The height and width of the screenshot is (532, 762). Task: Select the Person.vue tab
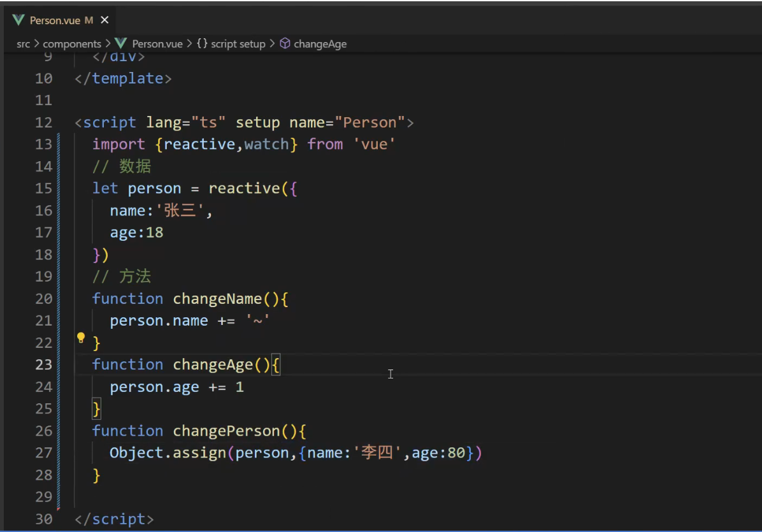(x=61, y=20)
